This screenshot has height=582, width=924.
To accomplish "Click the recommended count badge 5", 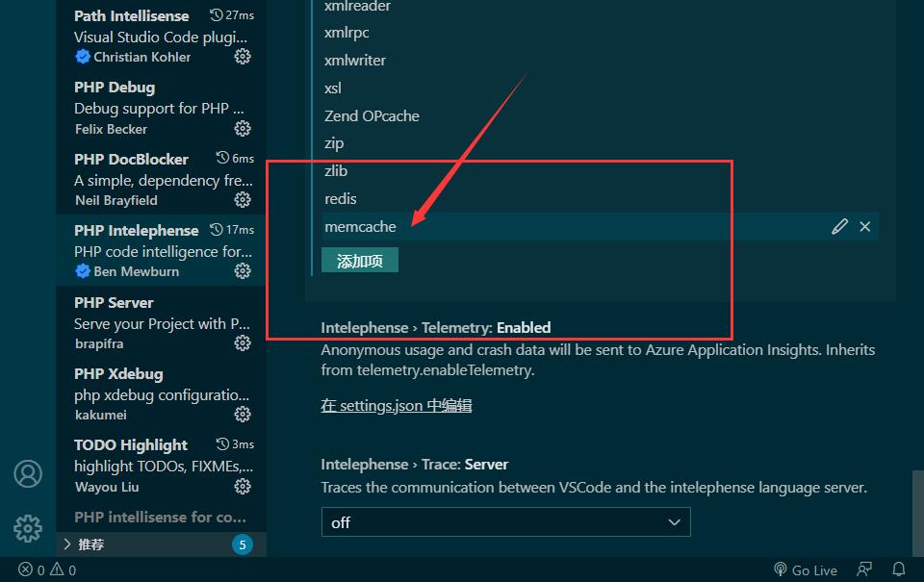I will coord(243,544).
